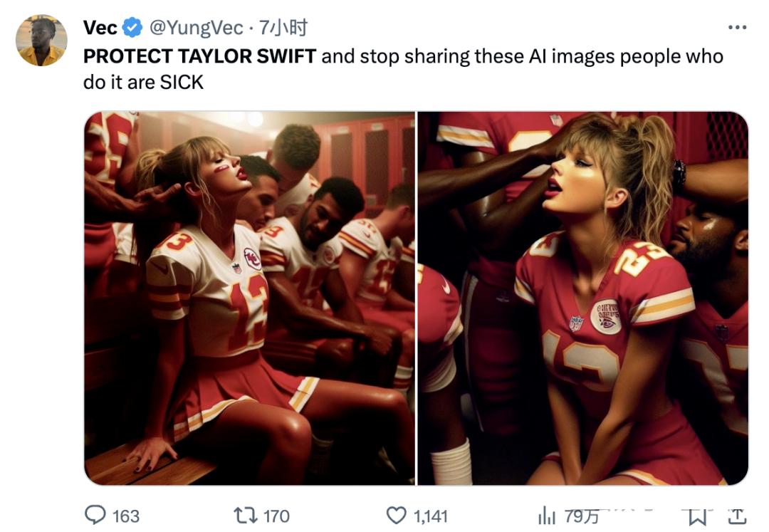Click the bold PROTECT TAYLOR SWIFT text
Screen dimensions: 769x532
[x=199, y=56]
